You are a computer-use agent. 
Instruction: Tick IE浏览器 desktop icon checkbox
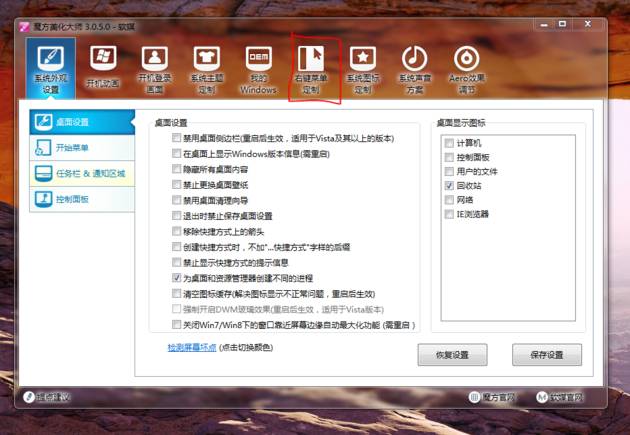449,214
